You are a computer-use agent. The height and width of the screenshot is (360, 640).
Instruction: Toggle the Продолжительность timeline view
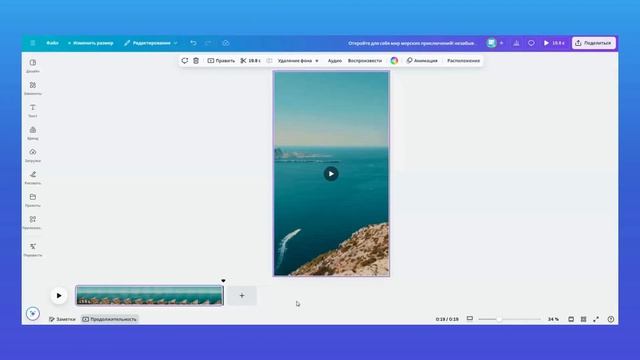tap(109, 319)
